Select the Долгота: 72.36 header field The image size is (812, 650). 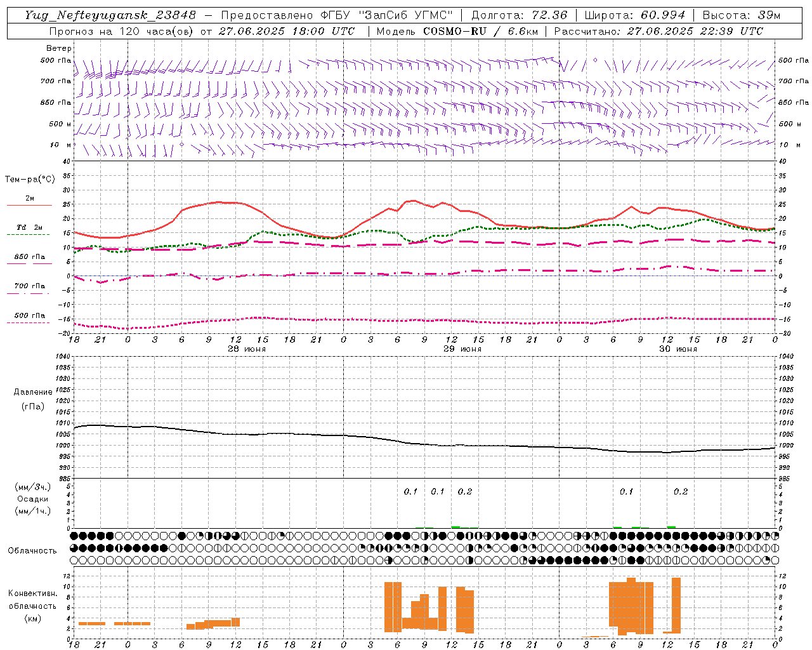(x=519, y=15)
